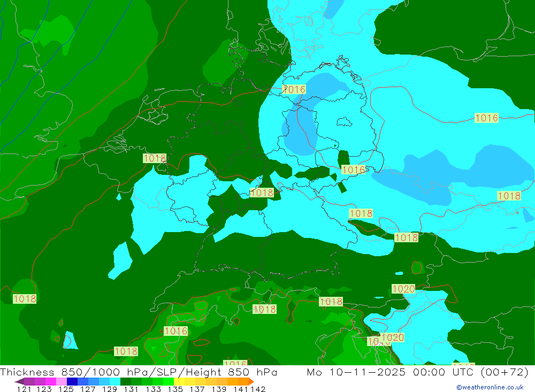This screenshot has height=392, width=535.
Task: Open the weatheronline.co.uk copyright link
Action: tap(490, 387)
